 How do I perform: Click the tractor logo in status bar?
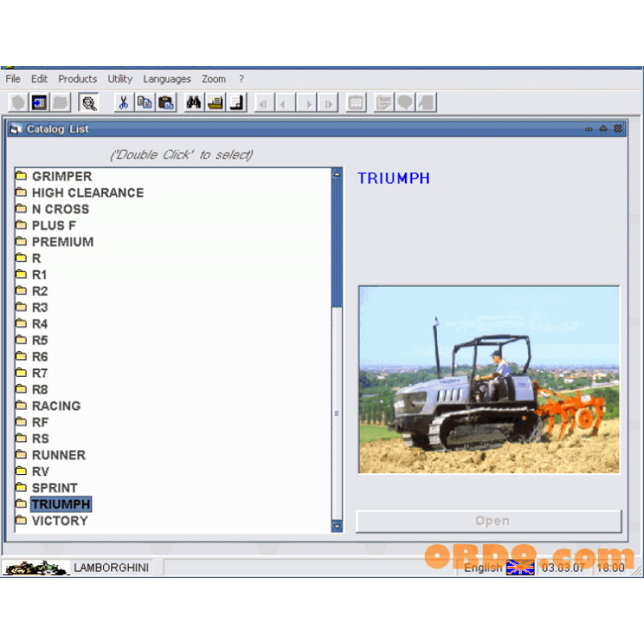coord(36,568)
